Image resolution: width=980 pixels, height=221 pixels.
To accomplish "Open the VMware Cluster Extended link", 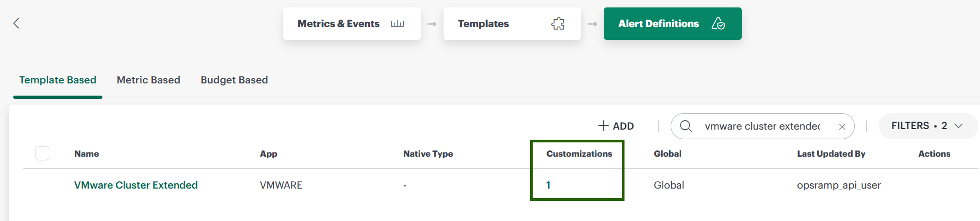I will (x=136, y=185).
